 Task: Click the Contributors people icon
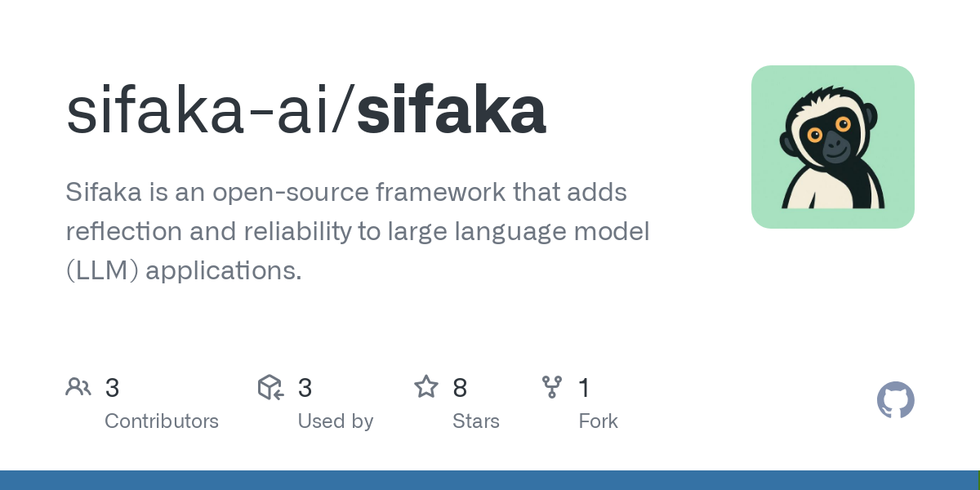pos(78,387)
